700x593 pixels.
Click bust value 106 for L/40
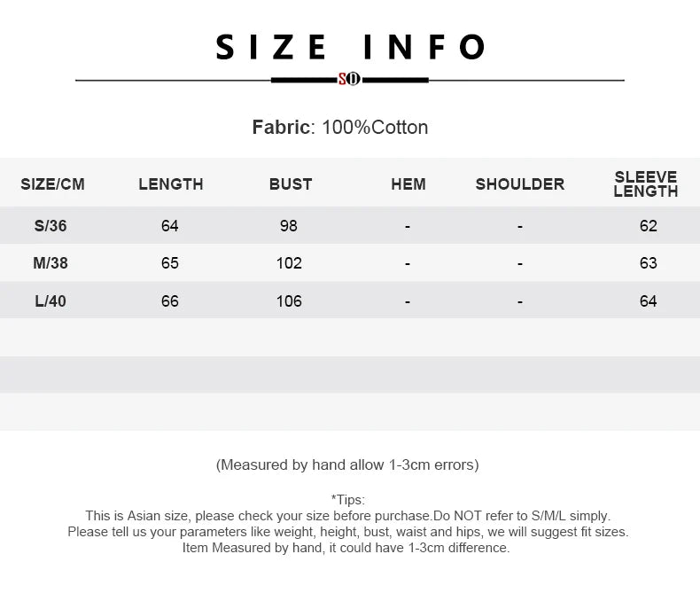click(x=289, y=301)
